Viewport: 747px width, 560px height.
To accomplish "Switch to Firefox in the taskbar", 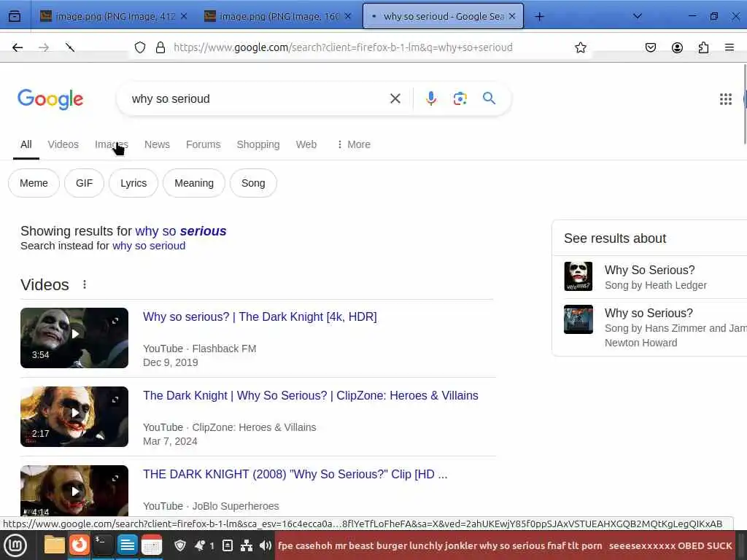I will [79, 545].
